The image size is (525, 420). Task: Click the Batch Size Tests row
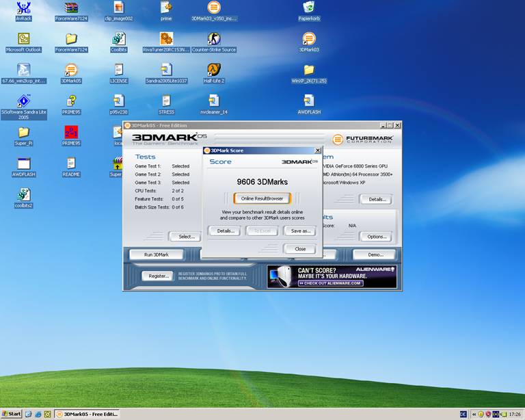[159, 207]
